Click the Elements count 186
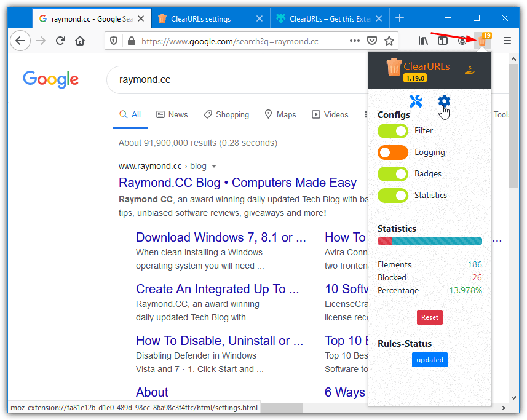 click(475, 264)
